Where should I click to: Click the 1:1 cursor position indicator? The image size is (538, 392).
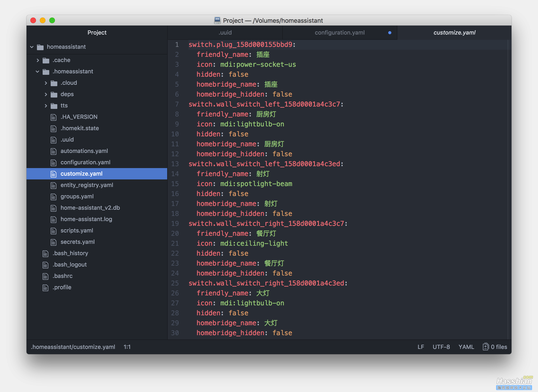tap(127, 347)
